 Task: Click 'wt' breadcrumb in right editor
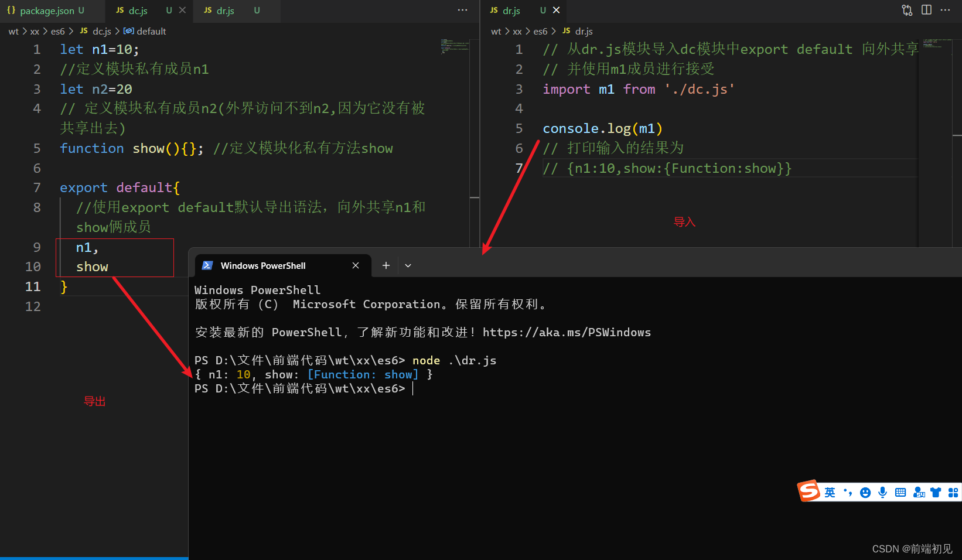click(496, 32)
